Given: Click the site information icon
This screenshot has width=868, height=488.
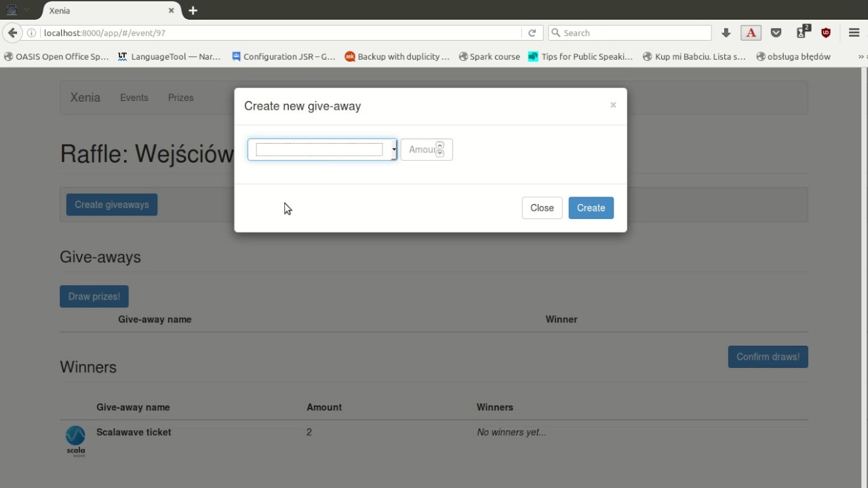Looking at the screenshot, I should click(31, 33).
